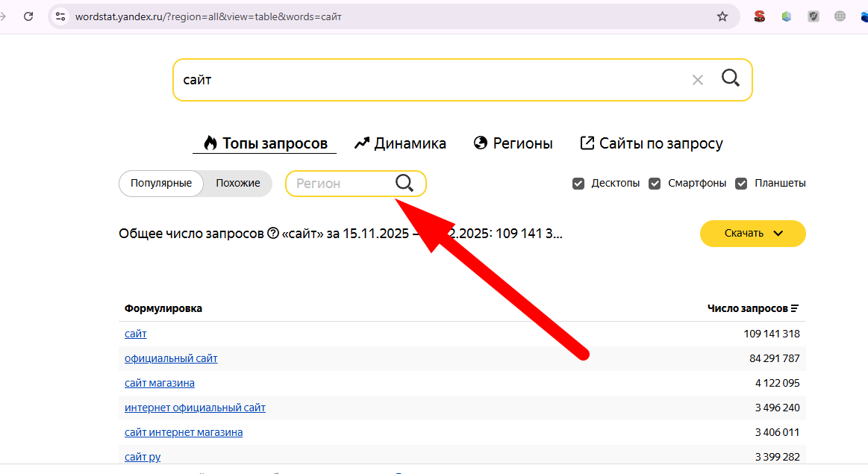Open the site information icon in address bar
Viewport: 868px width, 474px height.
coord(61,16)
